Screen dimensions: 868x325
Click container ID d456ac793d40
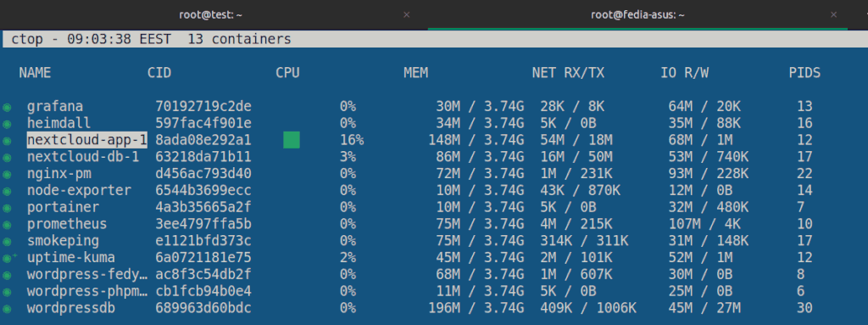pyautogui.click(x=203, y=174)
